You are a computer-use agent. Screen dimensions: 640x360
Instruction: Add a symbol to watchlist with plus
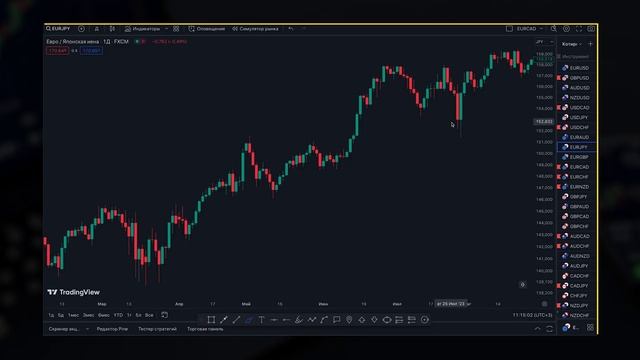pos(591,44)
